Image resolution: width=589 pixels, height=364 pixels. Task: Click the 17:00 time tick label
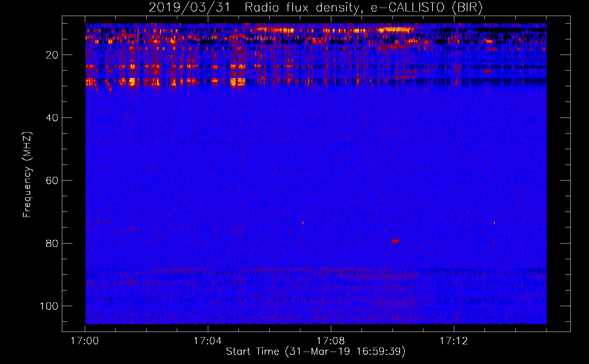[x=85, y=341]
